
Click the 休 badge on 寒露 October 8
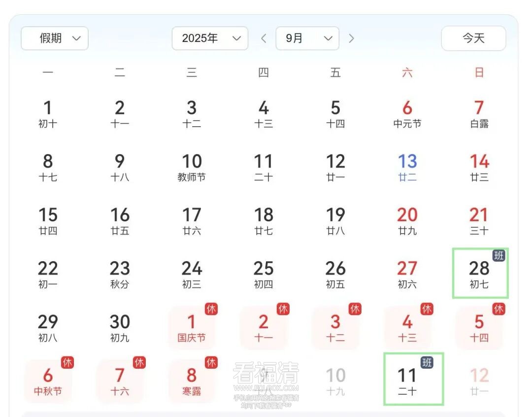click(x=211, y=362)
